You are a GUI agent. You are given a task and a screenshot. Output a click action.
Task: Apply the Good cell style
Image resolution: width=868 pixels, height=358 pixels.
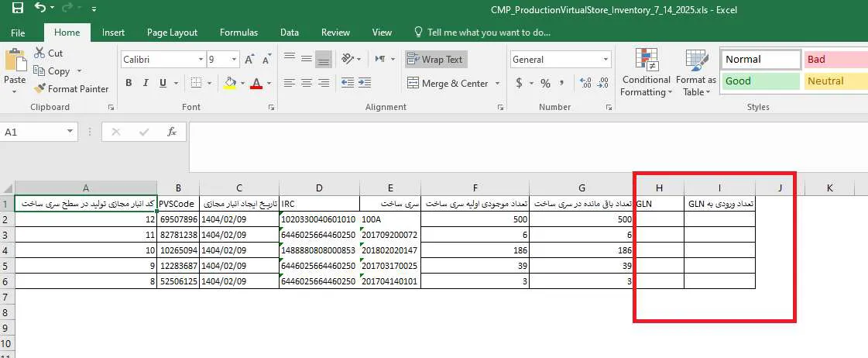tap(760, 81)
